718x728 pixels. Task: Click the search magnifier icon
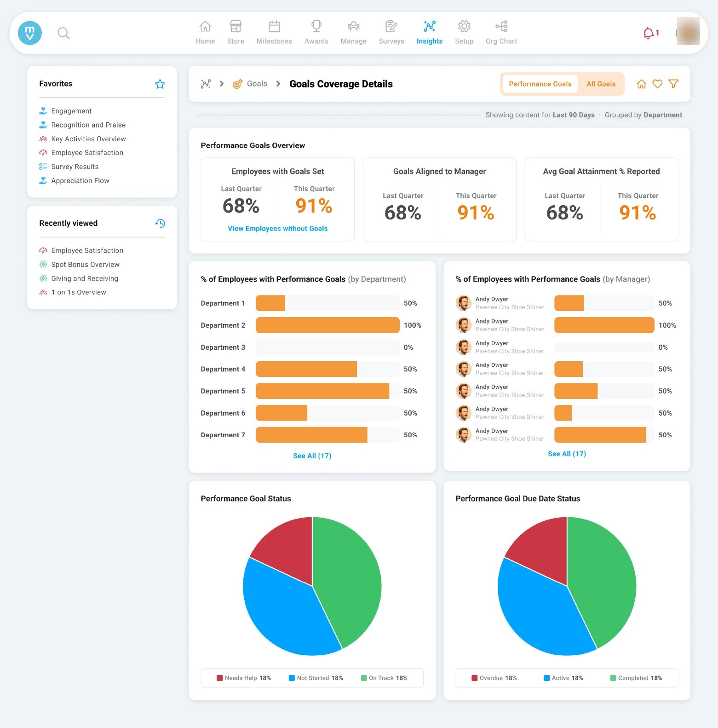click(63, 33)
